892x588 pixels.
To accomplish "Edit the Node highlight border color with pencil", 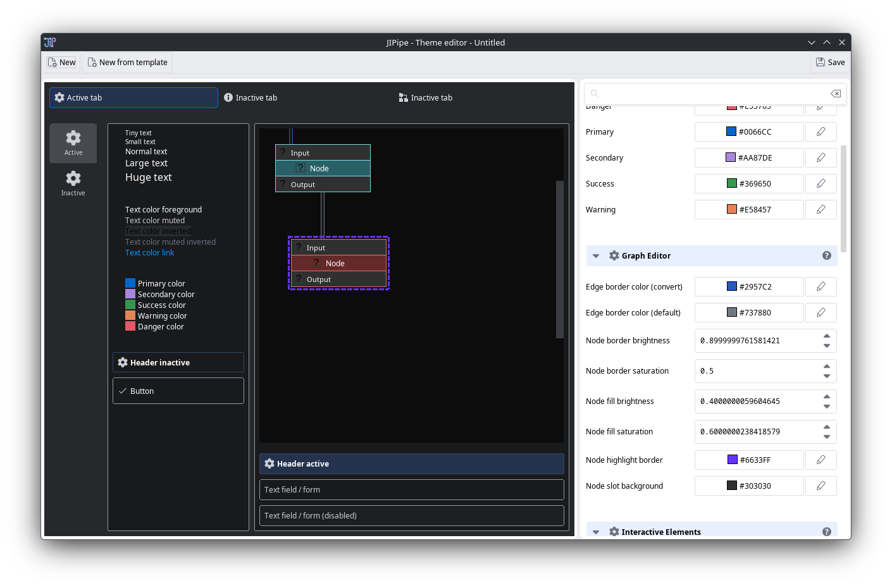I will click(x=821, y=460).
